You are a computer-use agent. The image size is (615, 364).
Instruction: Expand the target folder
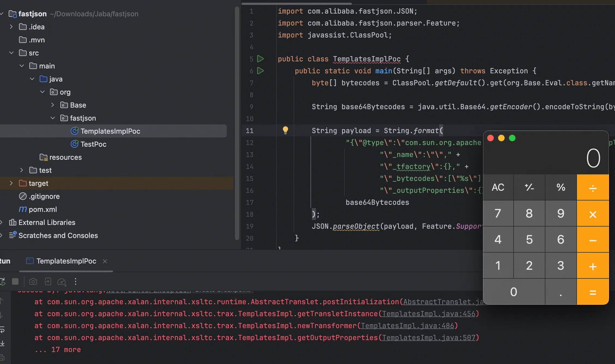click(11, 183)
